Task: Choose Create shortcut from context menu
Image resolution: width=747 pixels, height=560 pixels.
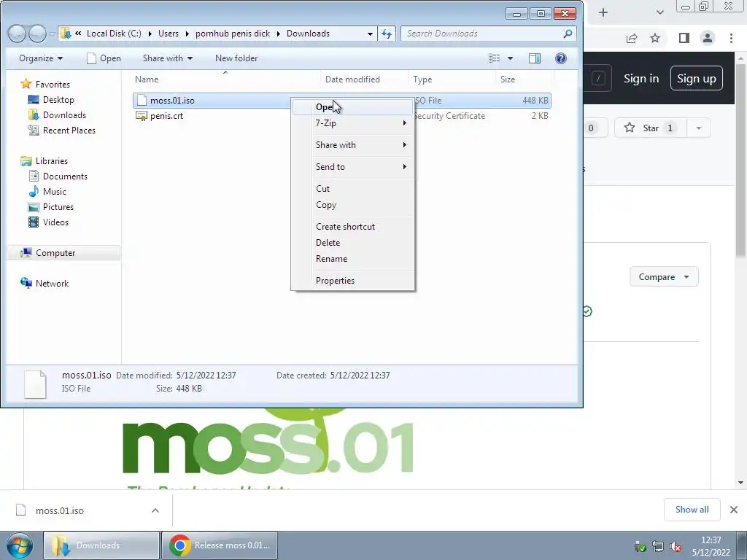Action: point(352,227)
